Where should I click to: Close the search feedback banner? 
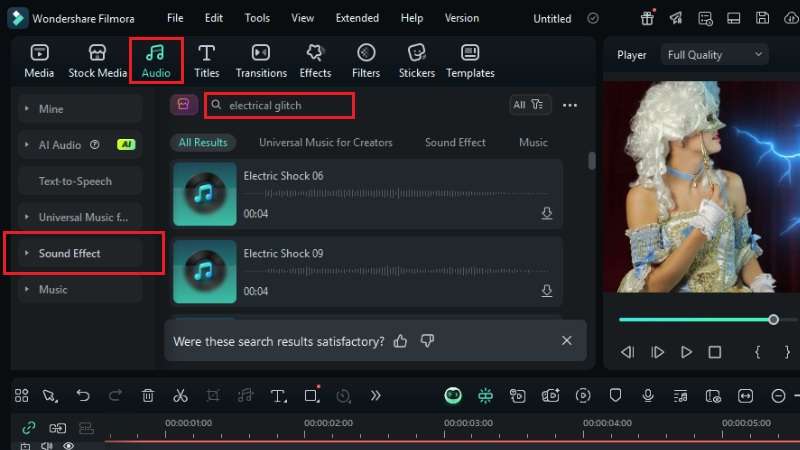click(567, 341)
